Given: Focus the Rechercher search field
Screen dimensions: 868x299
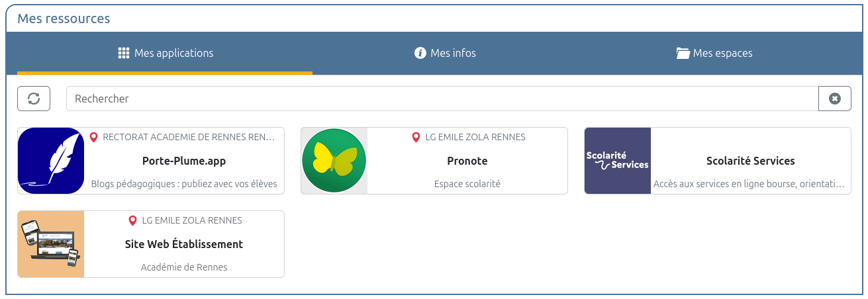Looking at the screenshot, I should click(x=442, y=99).
